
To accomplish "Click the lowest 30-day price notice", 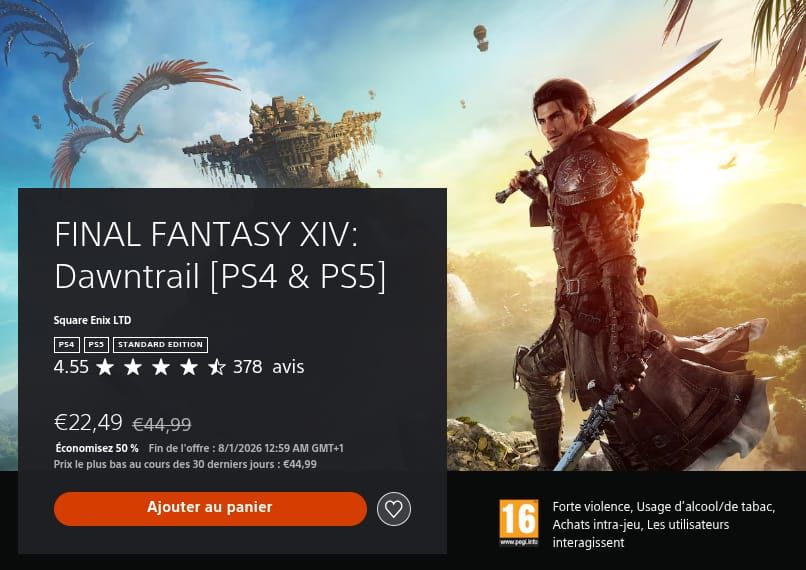I will 185,464.
